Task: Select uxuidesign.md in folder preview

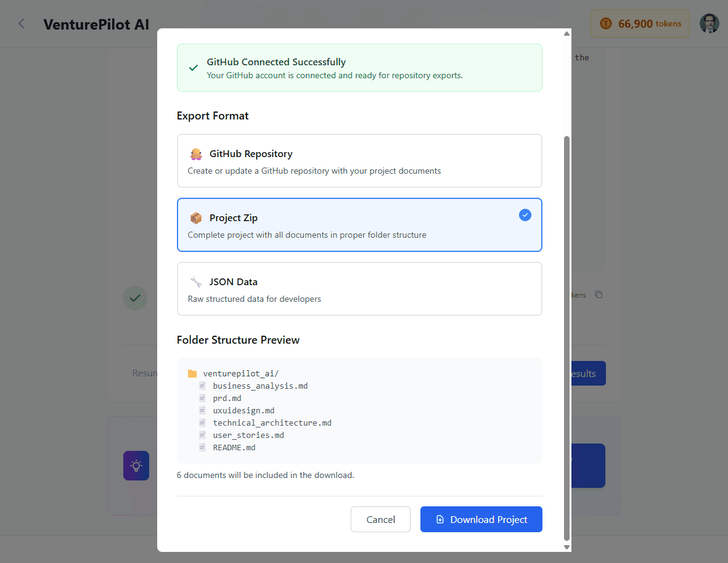Action: click(x=243, y=410)
